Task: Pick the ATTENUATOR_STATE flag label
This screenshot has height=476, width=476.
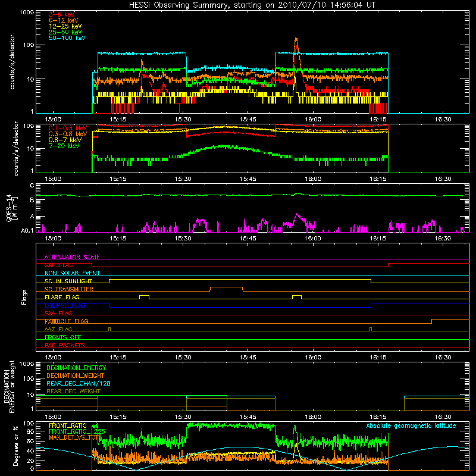Action: (x=72, y=257)
